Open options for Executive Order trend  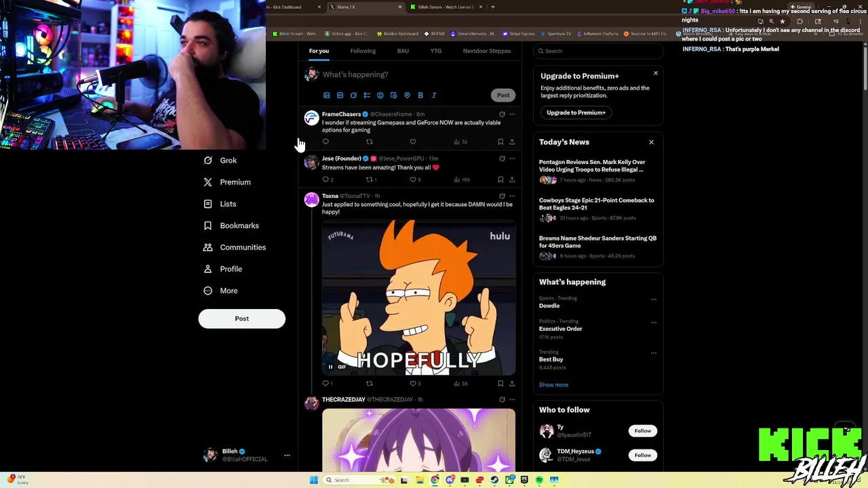click(x=654, y=323)
